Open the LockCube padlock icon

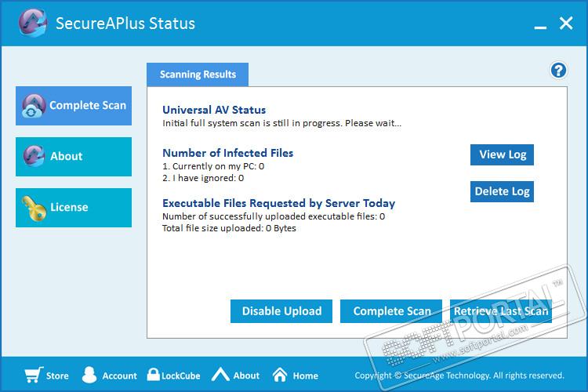(x=154, y=375)
